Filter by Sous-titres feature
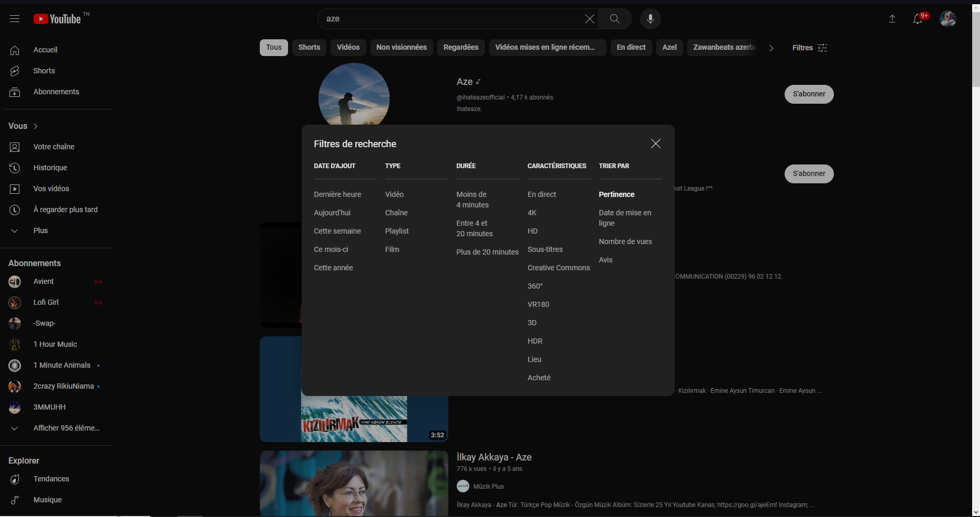The height and width of the screenshot is (517, 980). click(x=545, y=249)
